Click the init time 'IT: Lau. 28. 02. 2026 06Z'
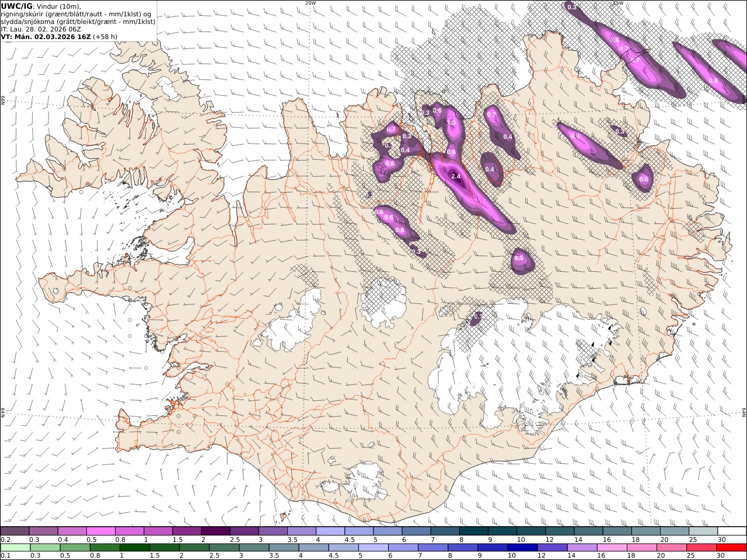Image resolution: width=747 pixels, height=560 pixels. 41,29
